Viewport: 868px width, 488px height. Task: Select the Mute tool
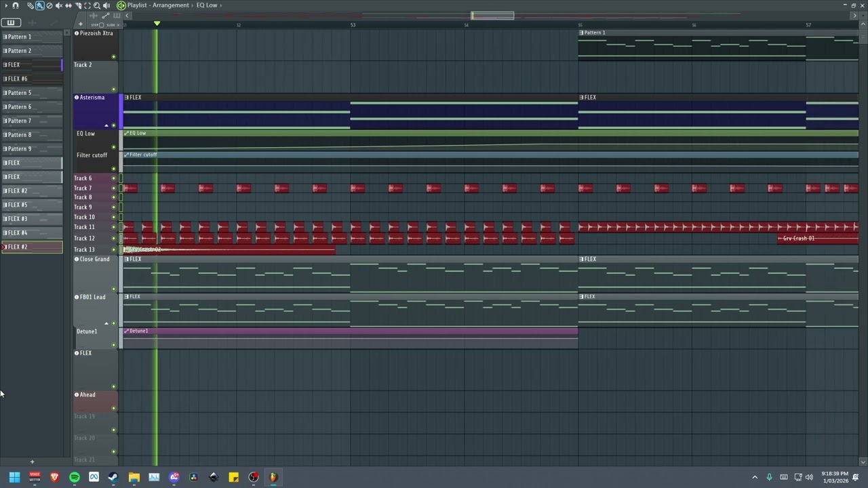59,5
